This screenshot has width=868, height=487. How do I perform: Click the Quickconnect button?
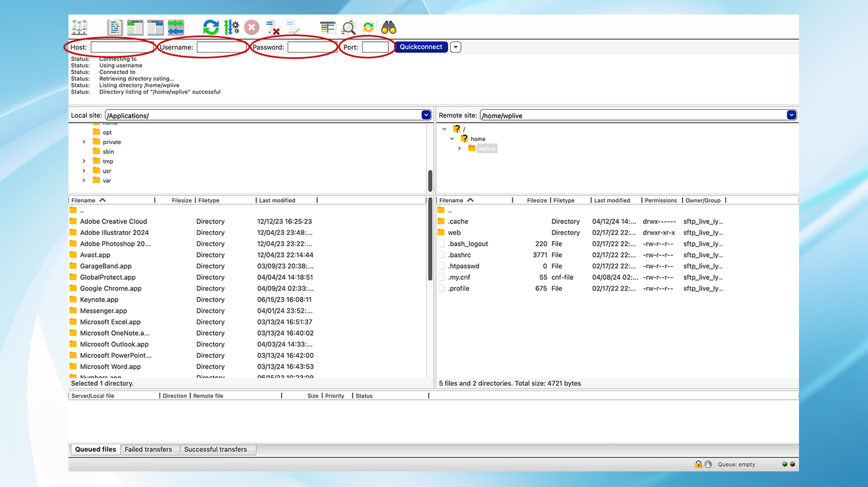[x=421, y=47]
